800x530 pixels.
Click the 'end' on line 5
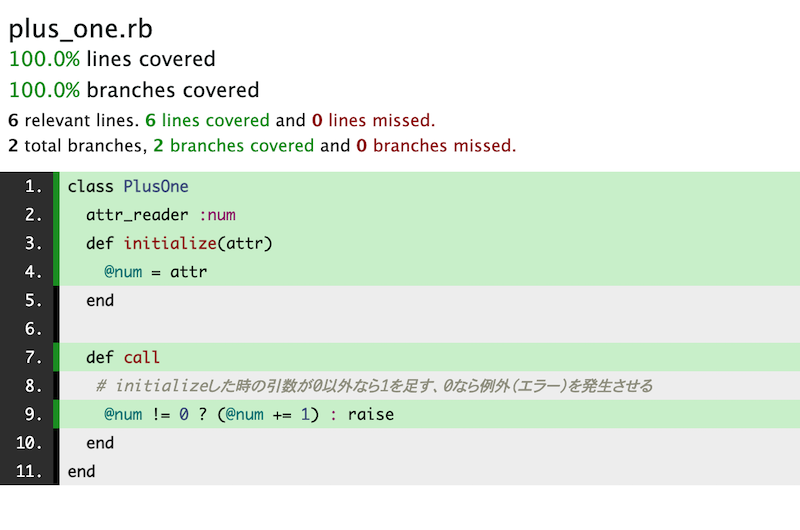click(x=100, y=300)
